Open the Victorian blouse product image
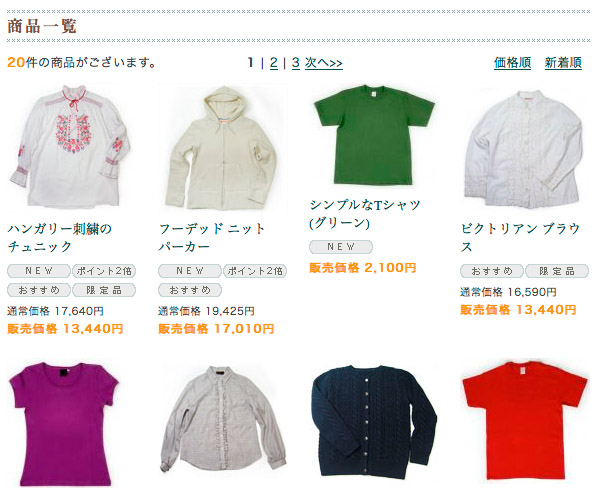604x488 pixels. coord(524,147)
